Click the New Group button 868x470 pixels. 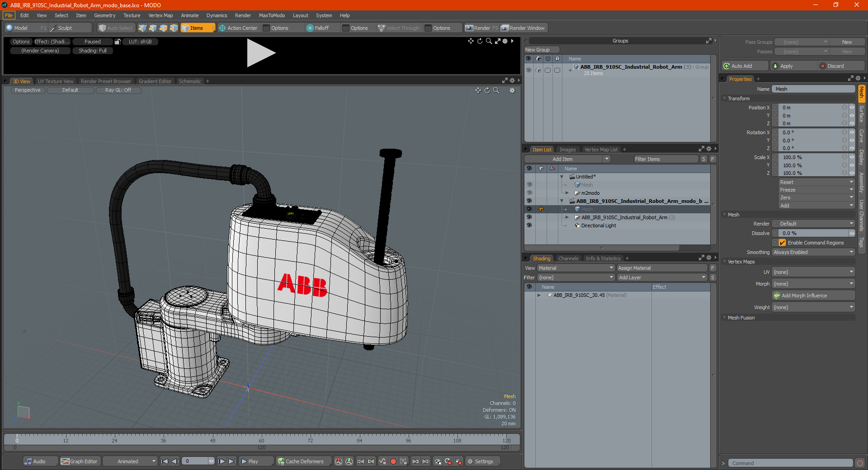pyautogui.click(x=542, y=50)
